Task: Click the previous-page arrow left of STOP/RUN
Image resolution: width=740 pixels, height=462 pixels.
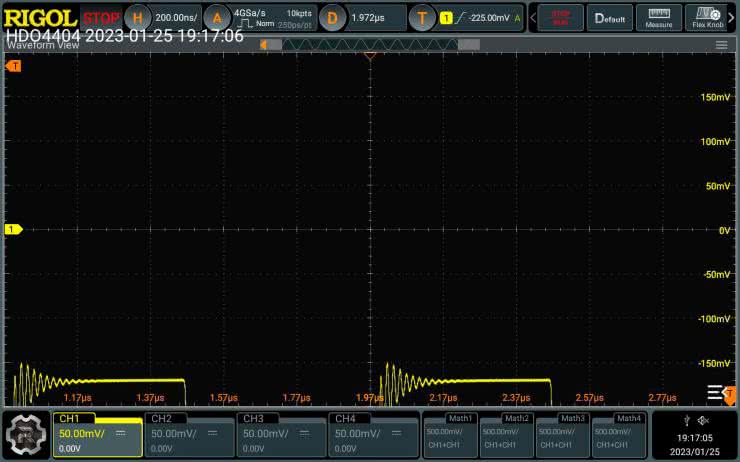Action: [530, 18]
